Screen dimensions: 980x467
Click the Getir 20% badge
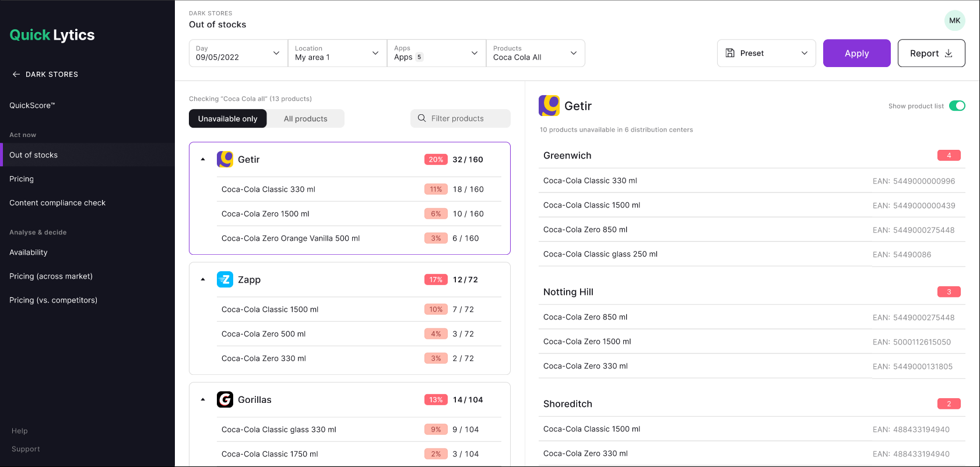pos(436,160)
